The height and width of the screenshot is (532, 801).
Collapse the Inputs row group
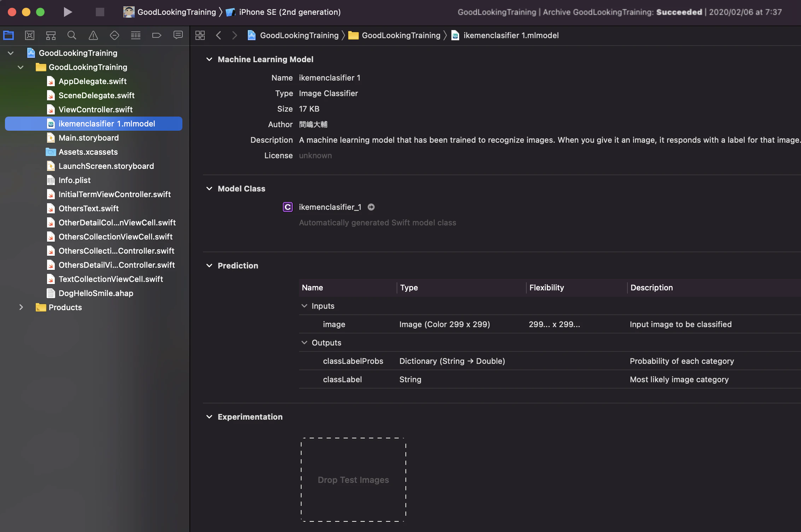click(304, 306)
